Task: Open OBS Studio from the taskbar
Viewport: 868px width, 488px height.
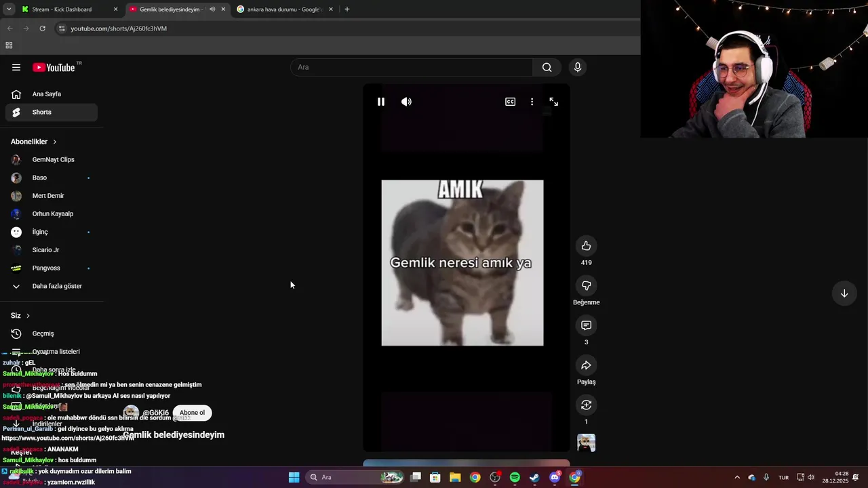Action: (495, 477)
